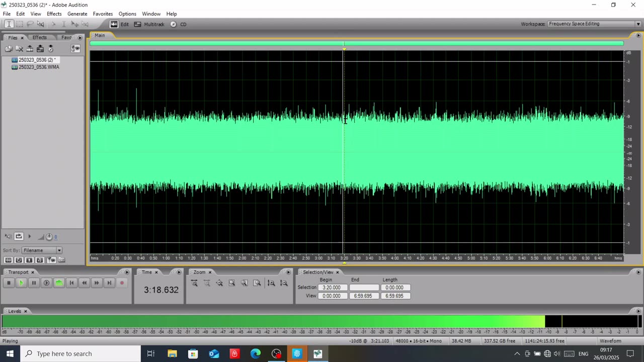Screen dimensions: 644x362
Task: Click the View End field 6:59.695
Action: [x=364, y=296]
